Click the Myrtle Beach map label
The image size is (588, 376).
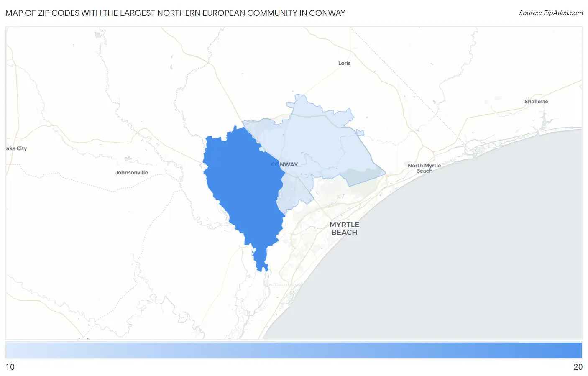click(344, 228)
